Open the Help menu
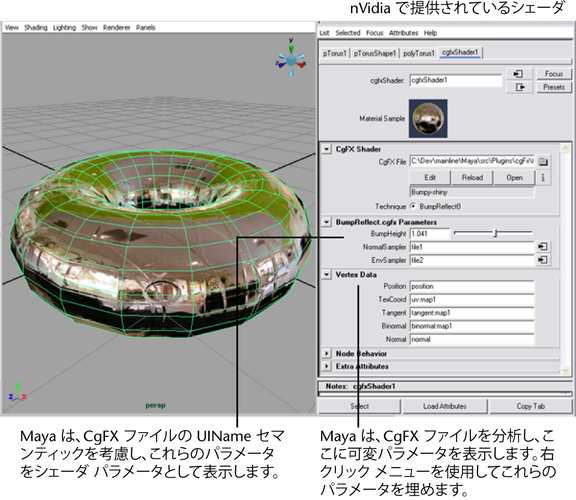The height and width of the screenshot is (500, 576). (430, 33)
